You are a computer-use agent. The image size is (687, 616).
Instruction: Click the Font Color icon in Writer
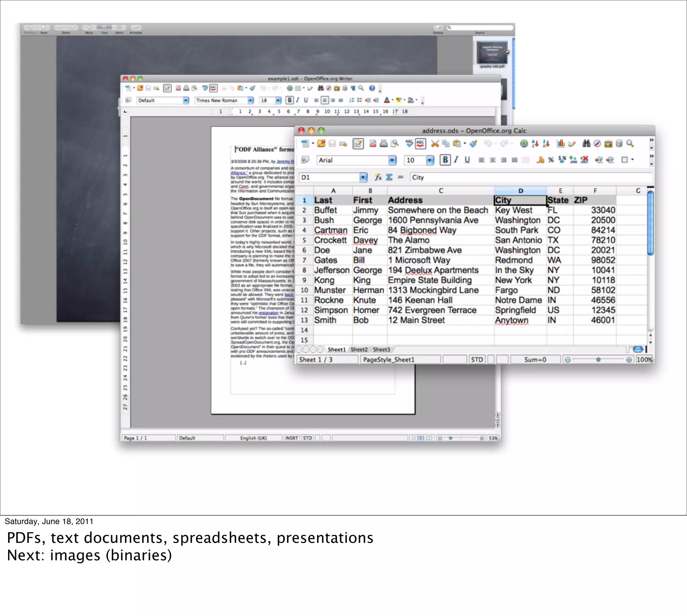point(386,100)
